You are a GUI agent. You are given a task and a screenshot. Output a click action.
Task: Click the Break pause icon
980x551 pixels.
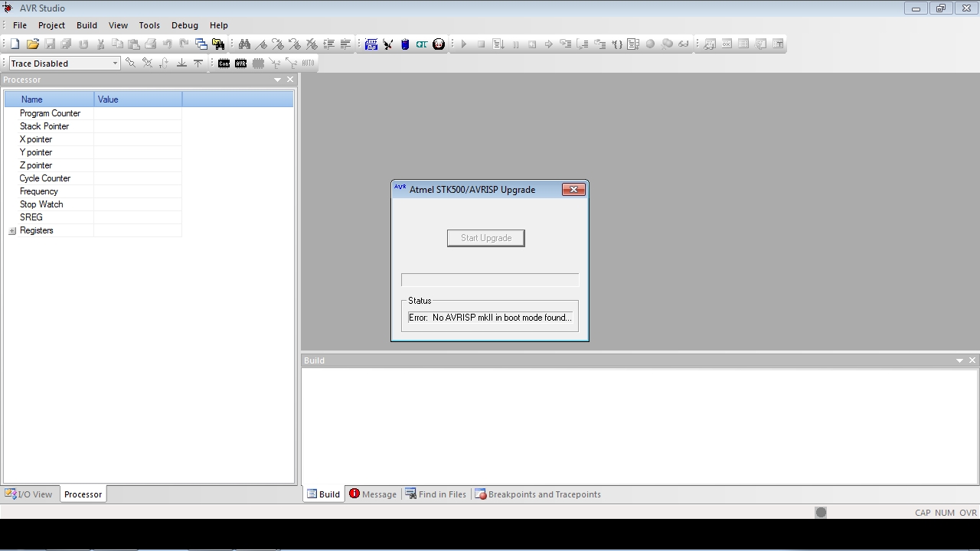point(515,44)
